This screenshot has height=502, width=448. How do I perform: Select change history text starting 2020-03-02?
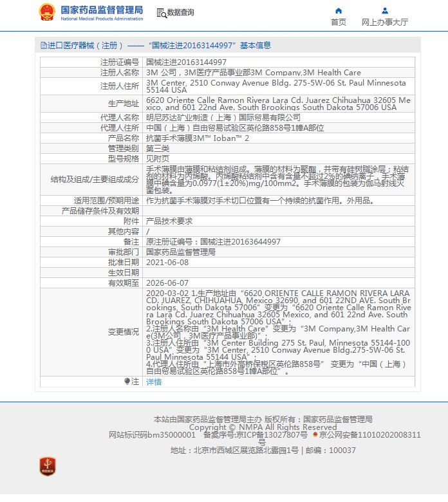pyautogui.click(x=278, y=332)
